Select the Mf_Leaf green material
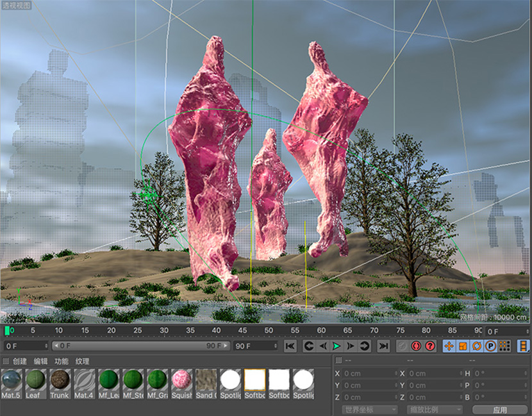This screenshot has width=532, height=416. pos(108,384)
